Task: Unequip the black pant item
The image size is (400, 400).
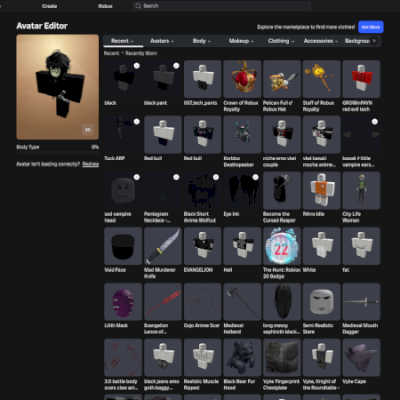Action: click(163, 79)
